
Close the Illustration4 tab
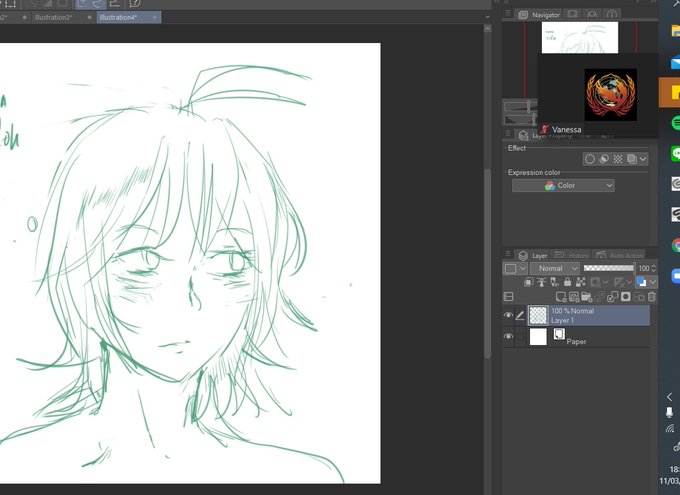pos(155,18)
